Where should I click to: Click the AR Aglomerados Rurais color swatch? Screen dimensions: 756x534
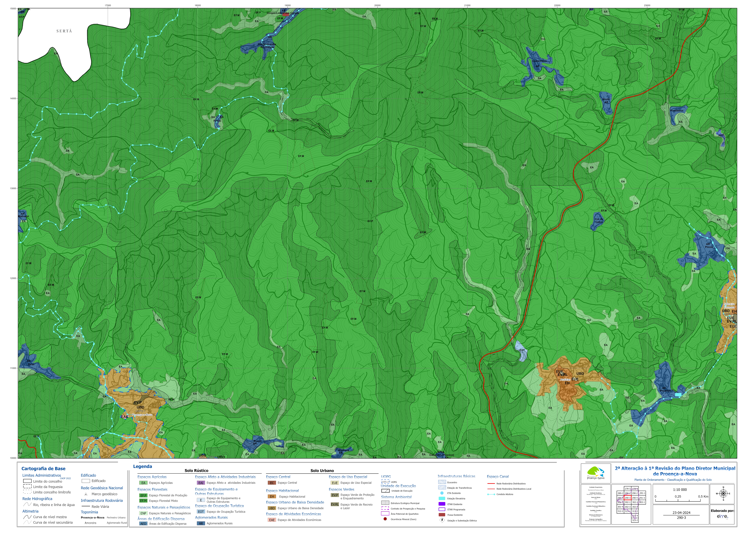(x=201, y=523)
